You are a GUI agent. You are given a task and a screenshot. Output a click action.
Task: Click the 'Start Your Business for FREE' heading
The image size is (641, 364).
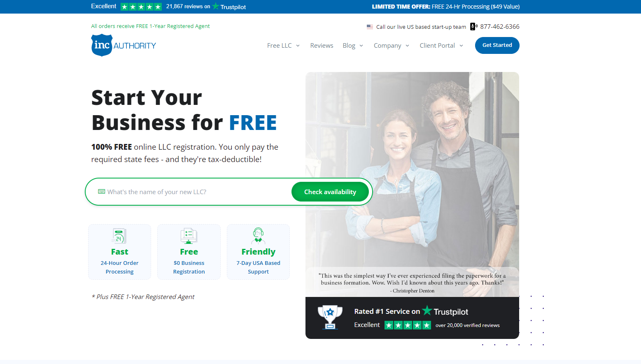click(x=184, y=110)
